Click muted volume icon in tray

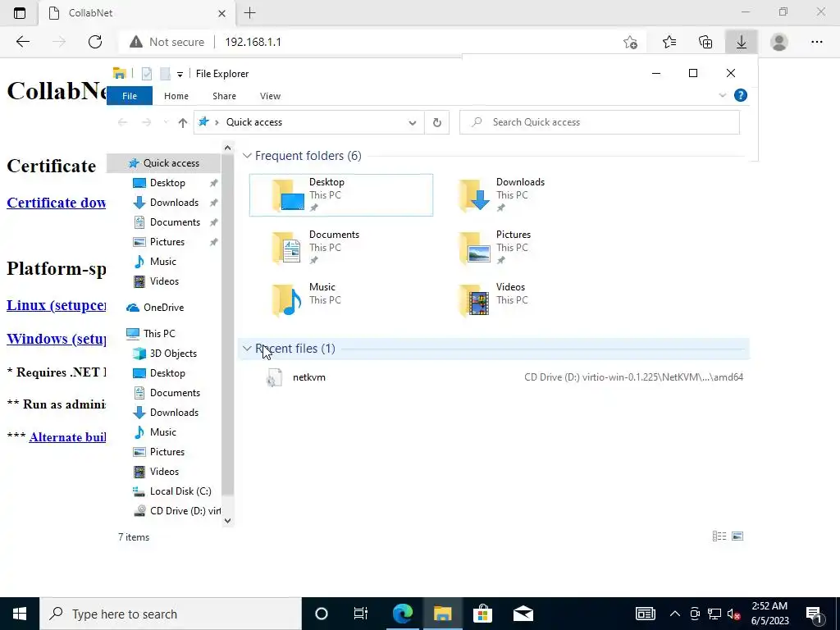point(733,614)
